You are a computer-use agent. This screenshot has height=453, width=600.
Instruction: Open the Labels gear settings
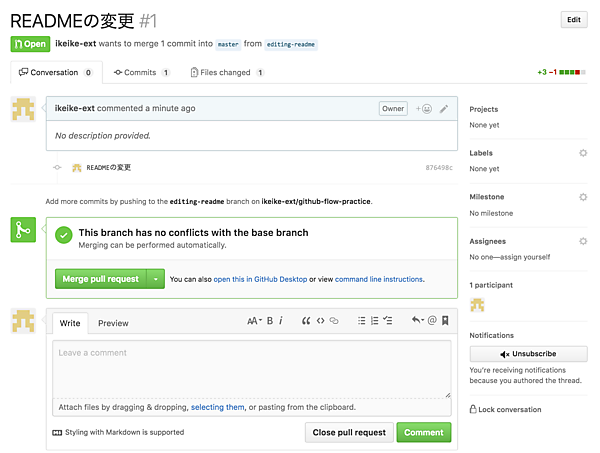583,153
